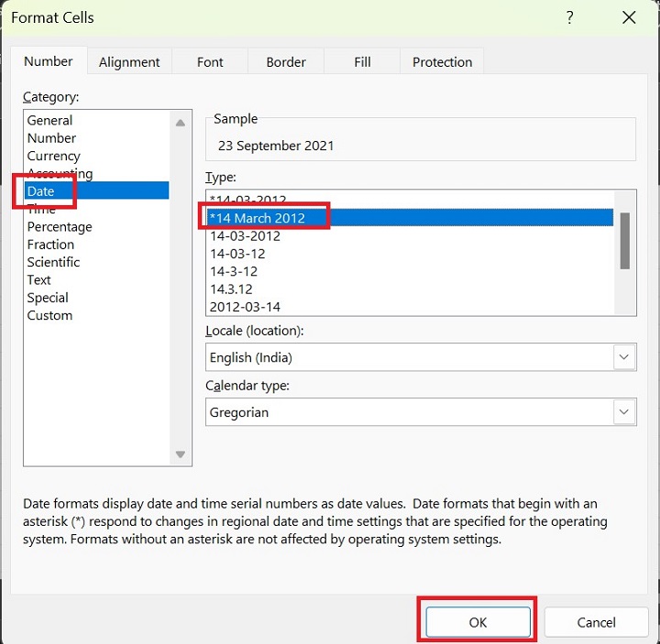The image size is (660, 644).
Task: Switch to the Alignment tab
Action: coord(129,62)
